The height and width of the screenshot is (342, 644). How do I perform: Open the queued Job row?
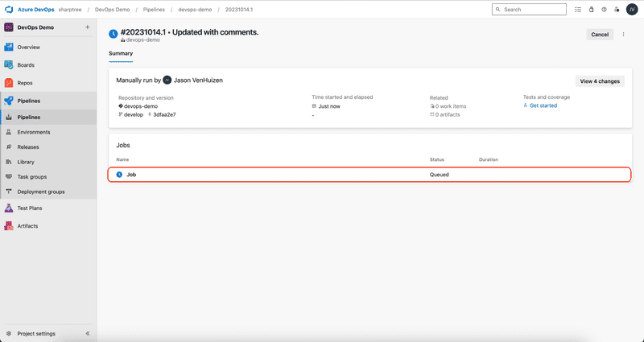pos(369,175)
